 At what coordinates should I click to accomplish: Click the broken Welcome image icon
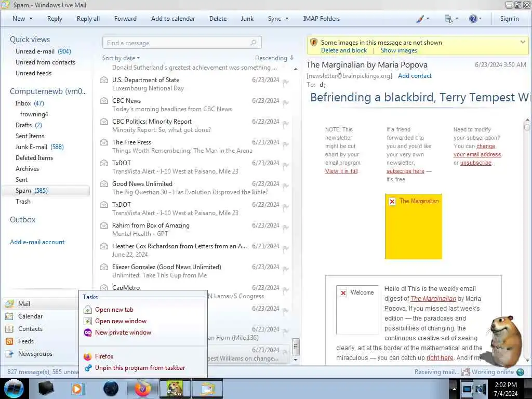pos(343,293)
